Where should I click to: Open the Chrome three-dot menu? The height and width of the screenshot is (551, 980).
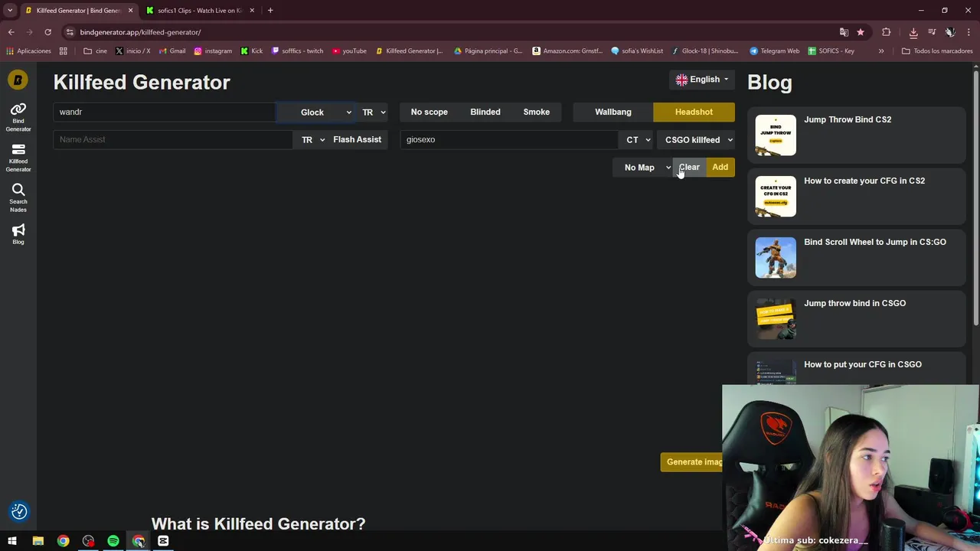pyautogui.click(x=969, y=32)
